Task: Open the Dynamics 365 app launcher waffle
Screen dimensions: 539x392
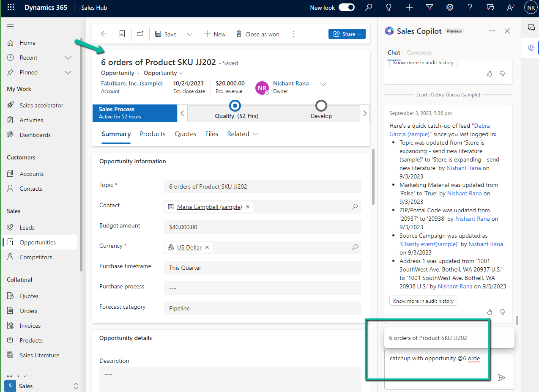Action: click(11, 8)
